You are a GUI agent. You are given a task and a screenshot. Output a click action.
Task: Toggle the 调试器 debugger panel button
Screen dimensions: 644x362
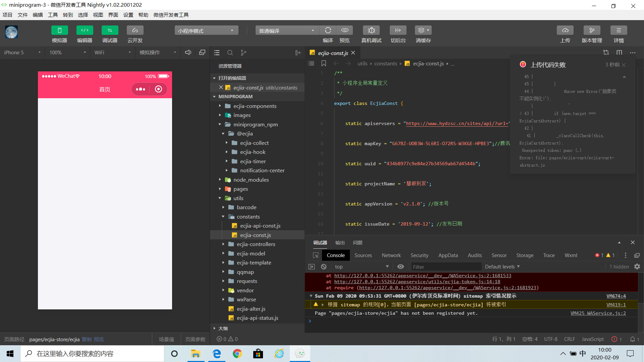coord(110,31)
